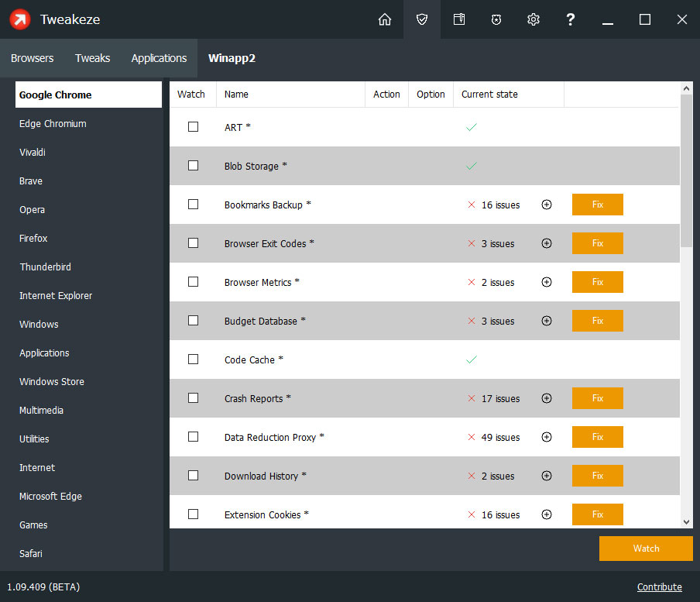Viewport: 700px width, 602px height.
Task: Show details of Bookmarks Backup issues
Action: 547,205
